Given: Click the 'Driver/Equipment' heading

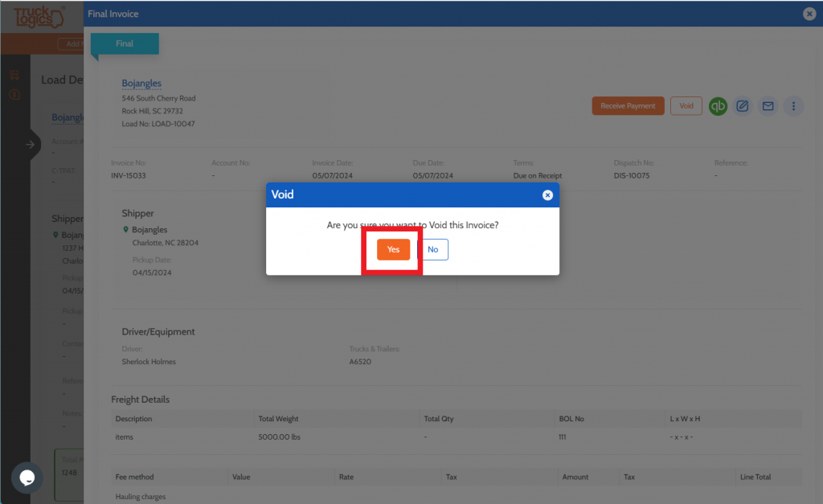Looking at the screenshot, I should click(x=158, y=332).
